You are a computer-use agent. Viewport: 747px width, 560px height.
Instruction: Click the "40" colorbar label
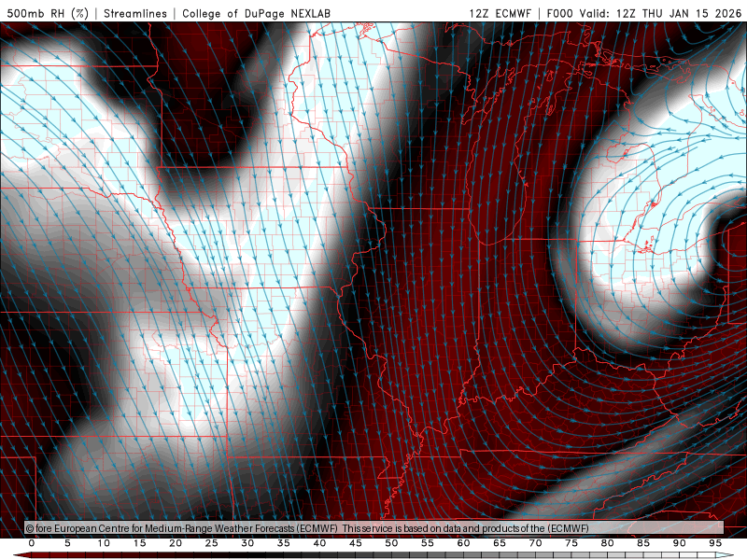(x=319, y=543)
